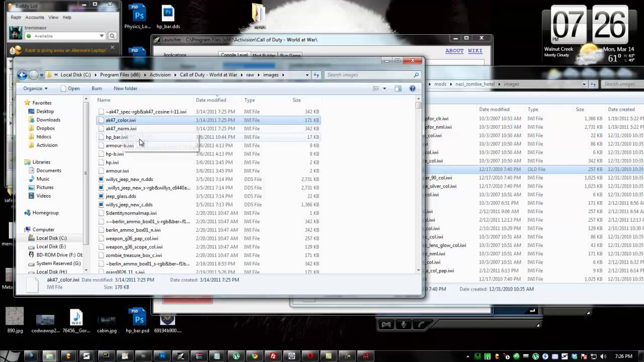This screenshot has width=644, height=362.
Task: Open the Physics_Lo... PSD desktop icon
Action: pos(138,16)
